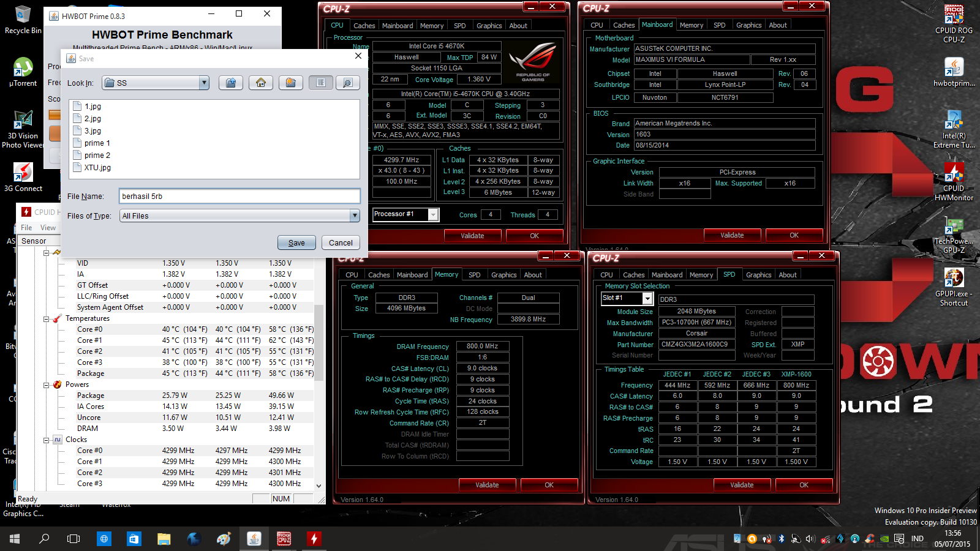The width and height of the screenshot is (980, 551).
Task: Create a new folder in Save dialog
Action: click(x=291, y=83)
